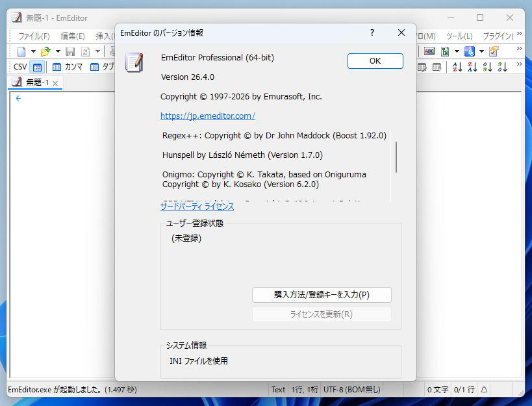Click the blue left arrow in the editor
Screen dimensions: 532x406
pos(18,98)
